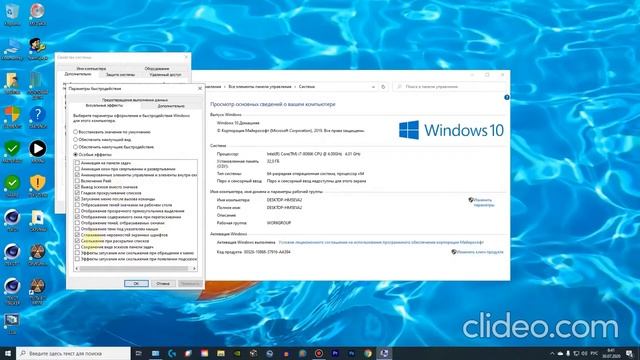Click refresh button in Control Panel address bar
Screen dimensions: 640x360
point(383,87)
